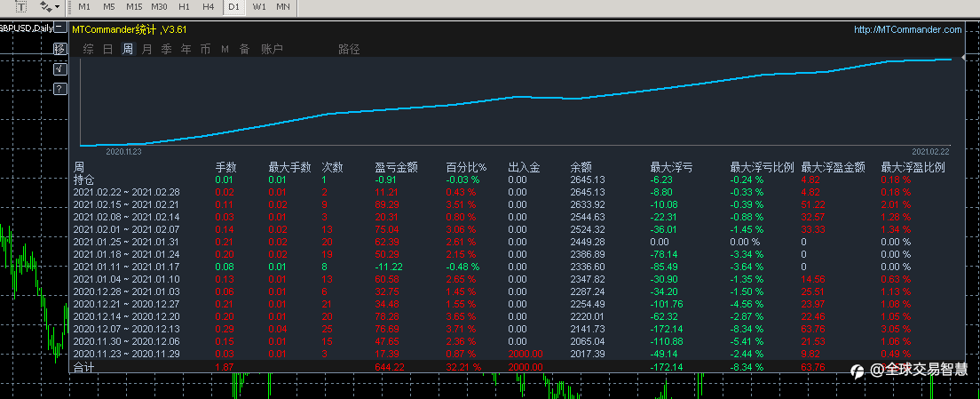
Task: Open the 综 summary tab
Action: tap(89, 50)
